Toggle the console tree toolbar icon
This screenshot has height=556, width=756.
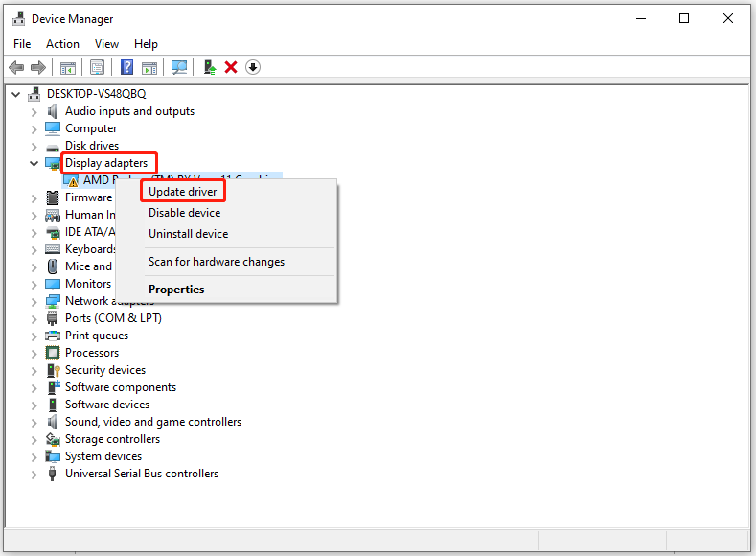click(67, 68)
